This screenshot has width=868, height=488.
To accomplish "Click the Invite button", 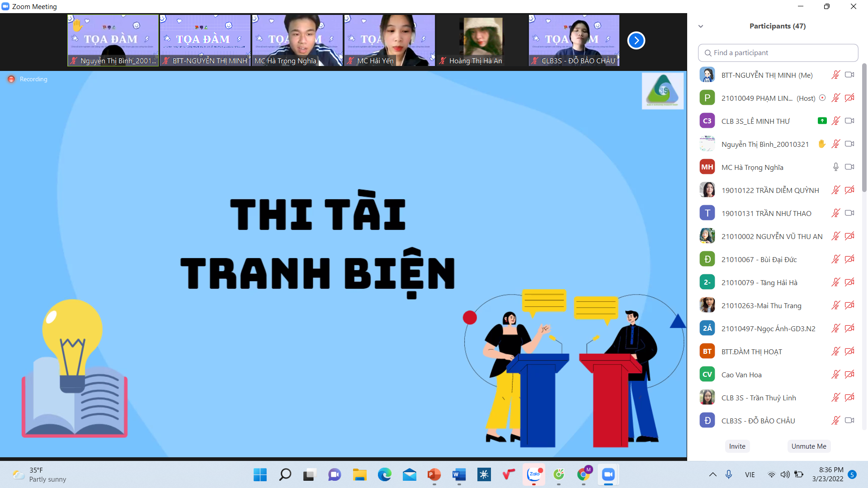I will [737, 446].
